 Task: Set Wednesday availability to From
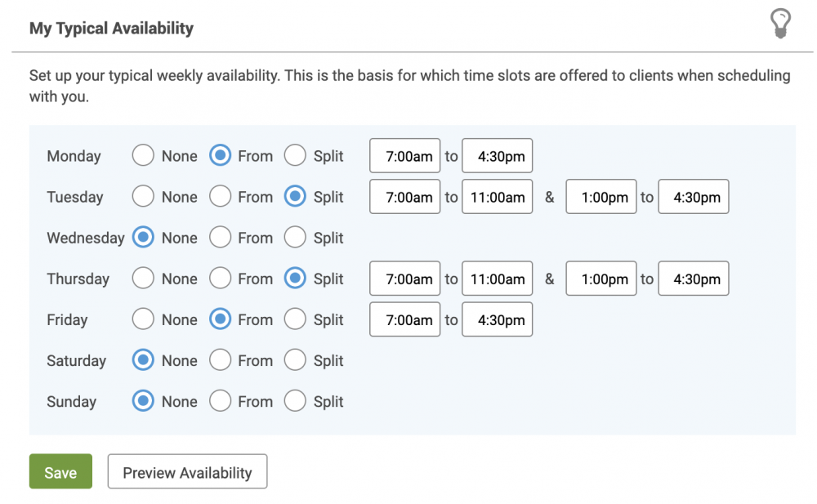[x=221, y=237]
